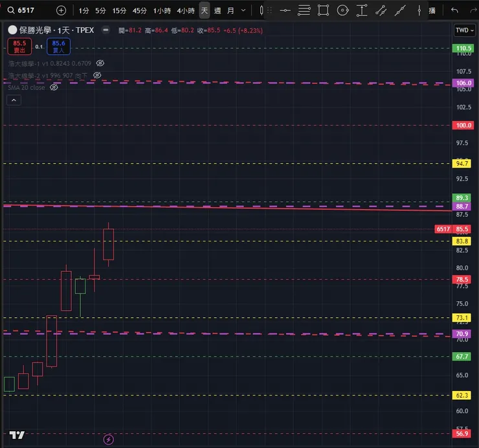Select the 天 daily timeframe
The image size is (479, 448).
[x=205, y=11]
